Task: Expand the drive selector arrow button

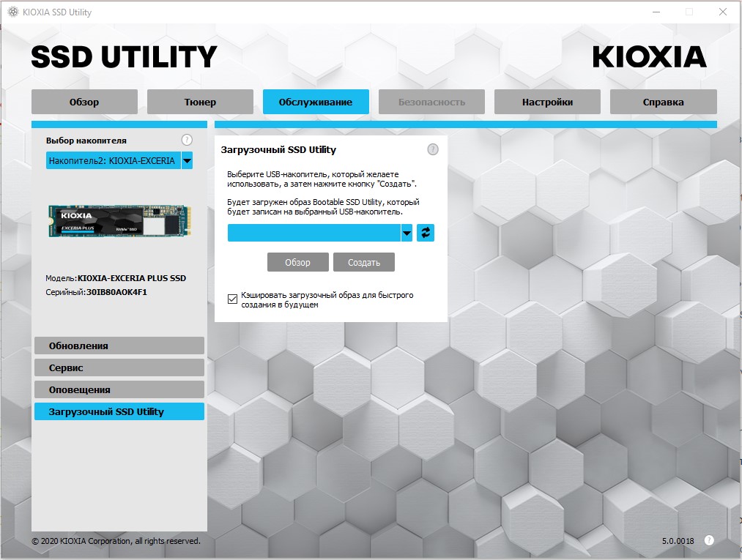Action: tap(187, 160)
